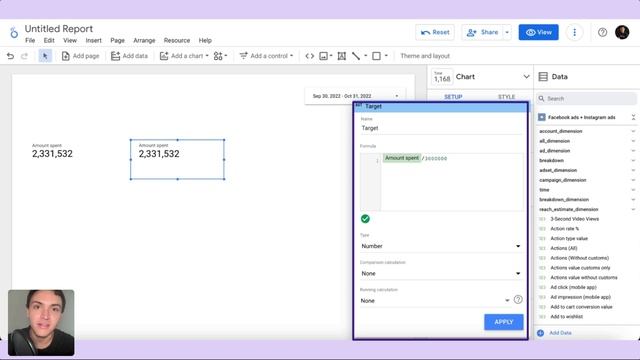Click the URL embed code icon

coord(310,56)
